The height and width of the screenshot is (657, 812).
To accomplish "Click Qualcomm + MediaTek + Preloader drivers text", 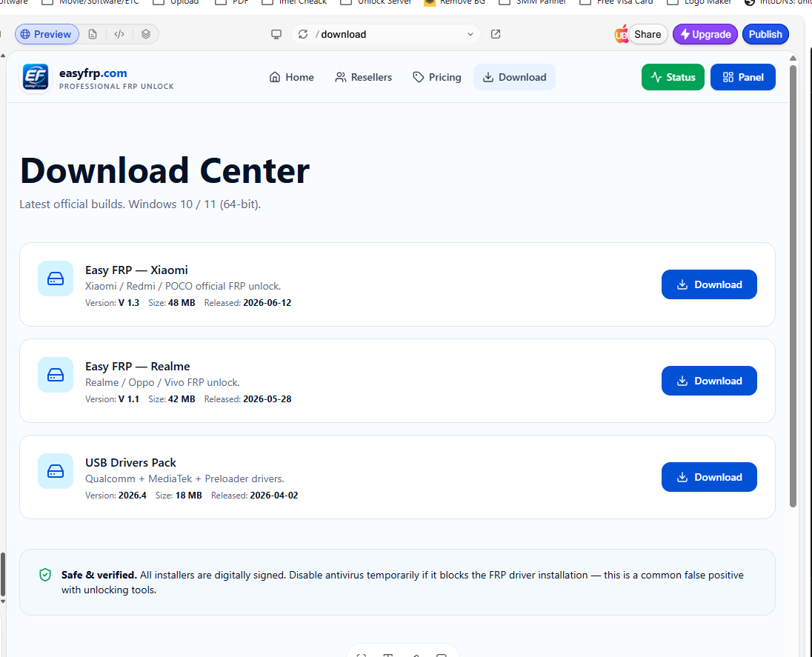I will pos(184,479).
